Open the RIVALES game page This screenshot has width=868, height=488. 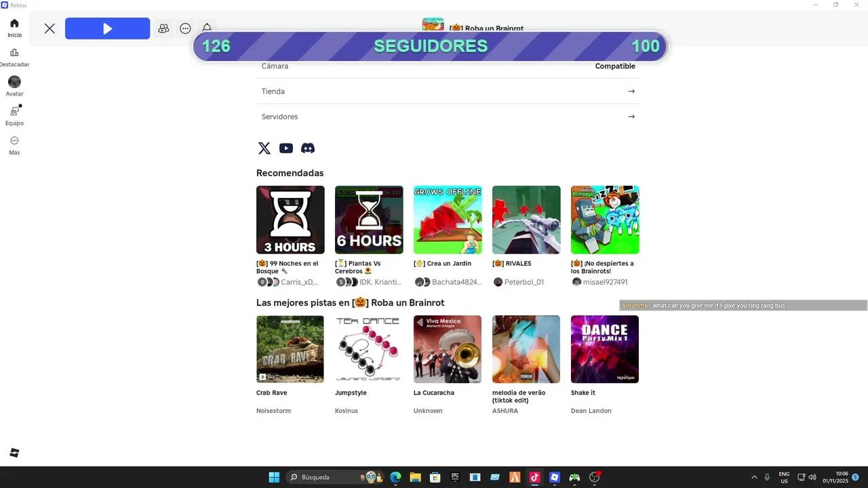pyautogui.click(x=526, y=219)
